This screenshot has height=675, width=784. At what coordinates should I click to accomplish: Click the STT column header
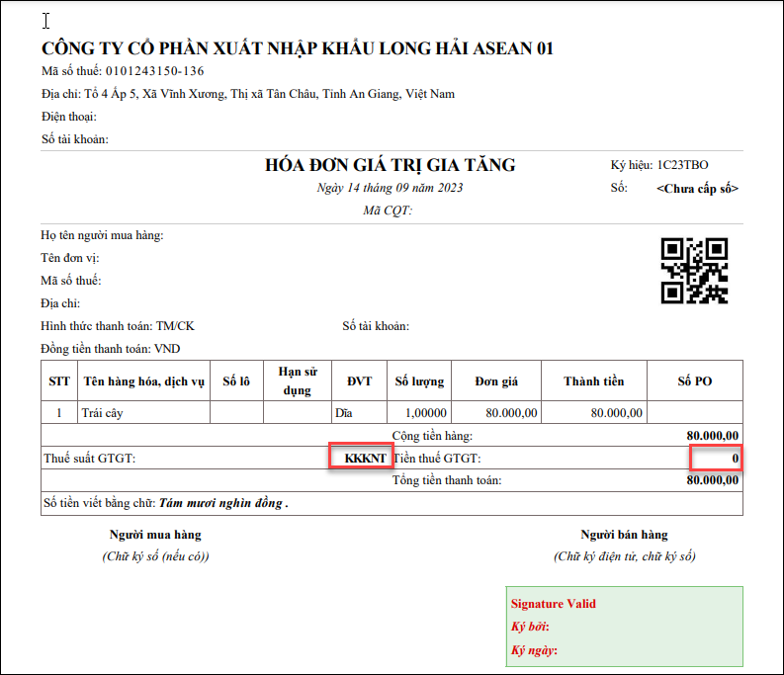coord(58,381)
